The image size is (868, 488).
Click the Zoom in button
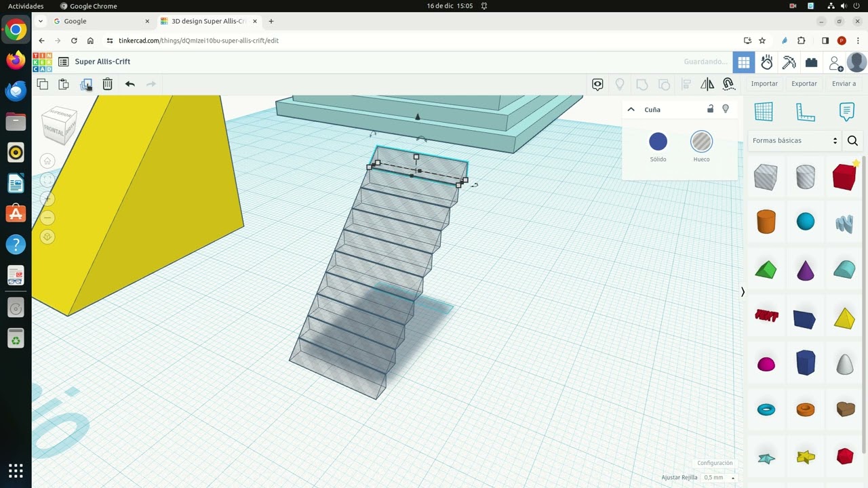[x=47, y=199]
